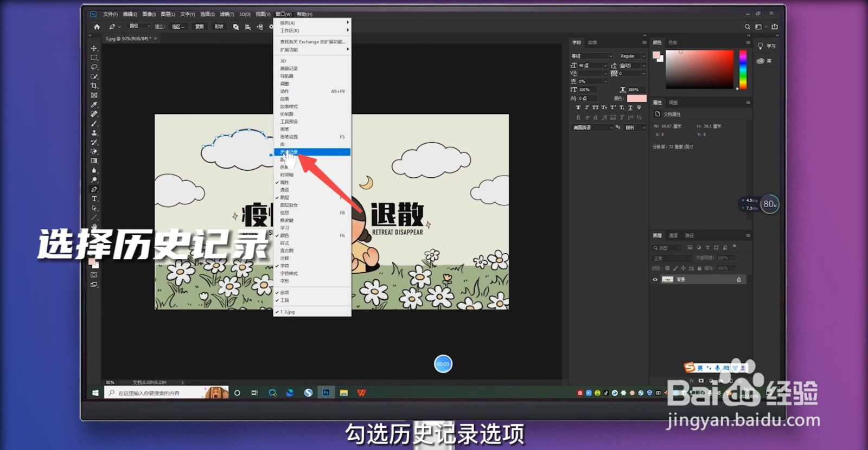Screen dimensions: 868x450
Task: Select the Spot Healing Brush tool
Action: point(94,114)
